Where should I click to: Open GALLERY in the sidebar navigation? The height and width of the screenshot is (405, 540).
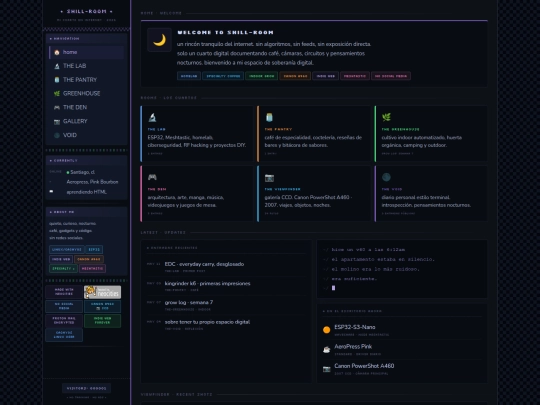point(86,121)
